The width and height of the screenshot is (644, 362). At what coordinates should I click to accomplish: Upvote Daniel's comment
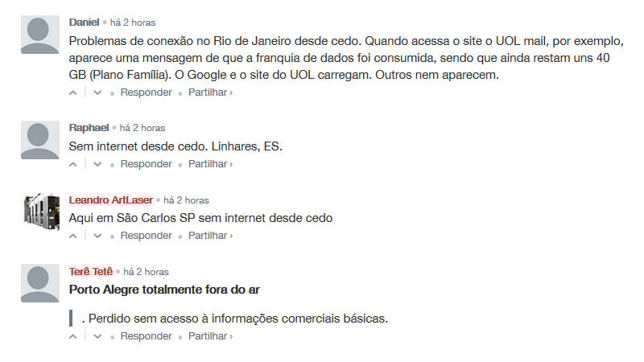click(74, 93)
